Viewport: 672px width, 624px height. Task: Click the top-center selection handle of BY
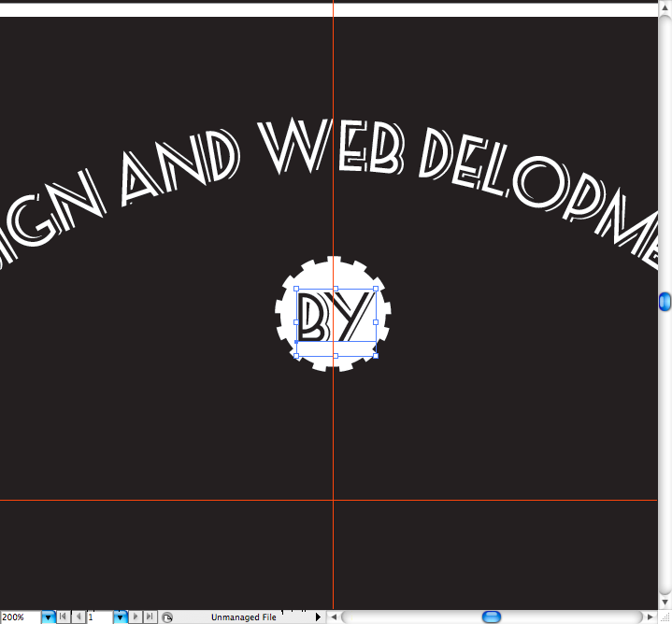[336, 289]
